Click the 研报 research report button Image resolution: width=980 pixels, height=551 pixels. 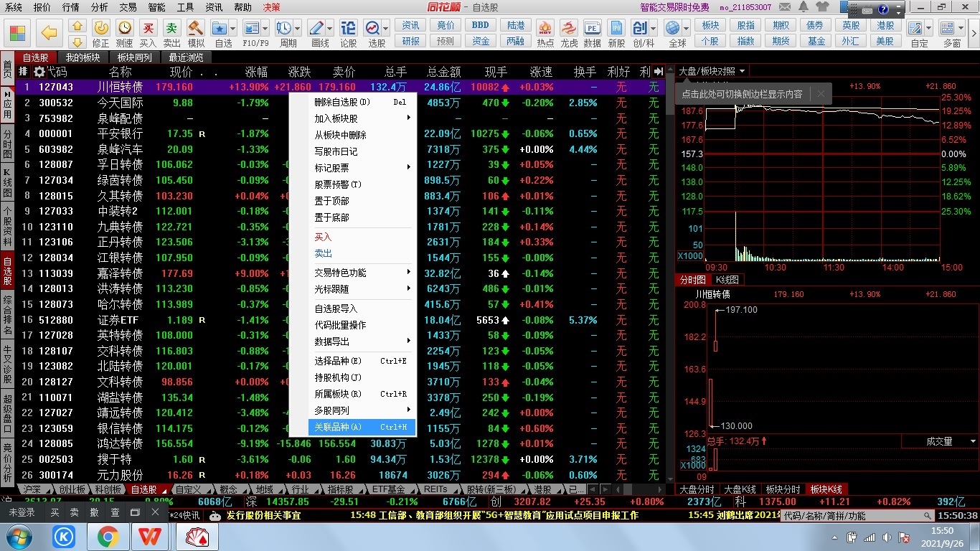click(410, 41)
